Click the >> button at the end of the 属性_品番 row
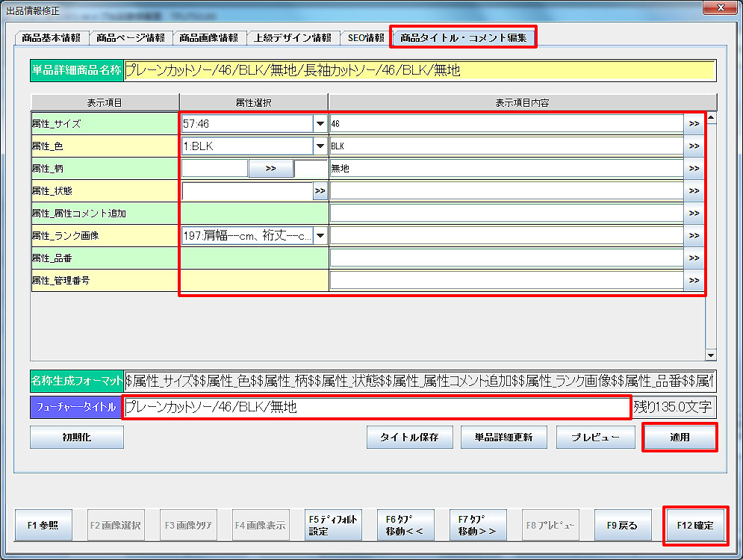Screen dimensions: 743x560 [x=694, y=258]
